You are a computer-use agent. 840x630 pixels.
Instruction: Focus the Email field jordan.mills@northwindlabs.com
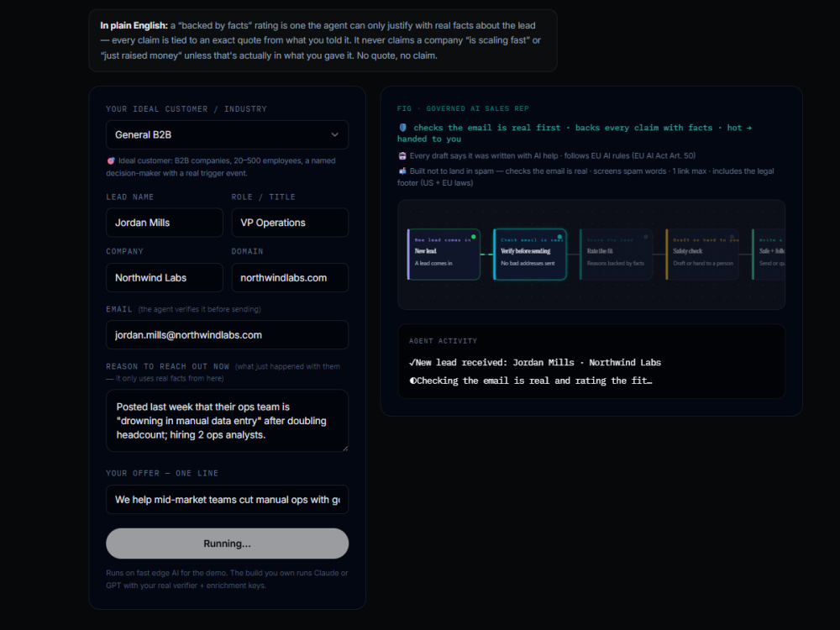[227, 335]
